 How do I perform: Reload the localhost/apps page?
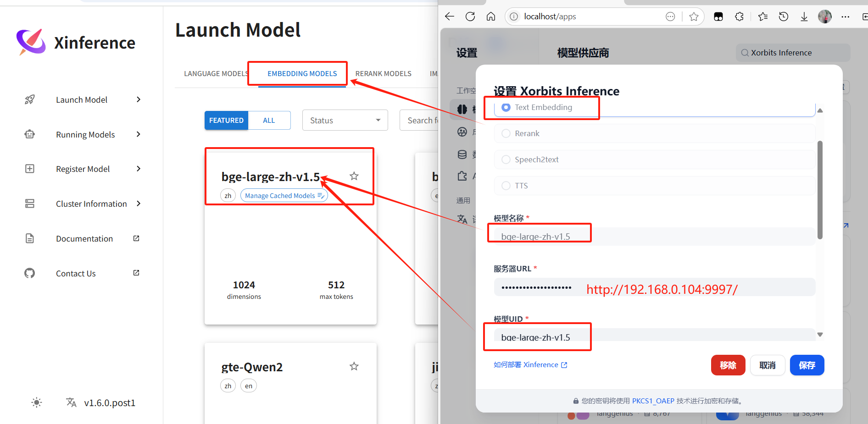(470, 17)
